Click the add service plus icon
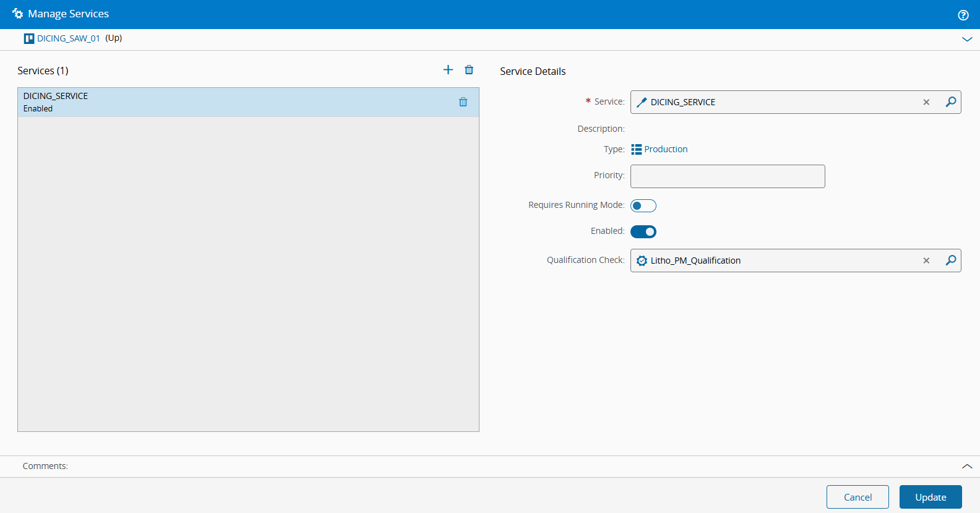This screenshot has width=980, height=513. 448,70
